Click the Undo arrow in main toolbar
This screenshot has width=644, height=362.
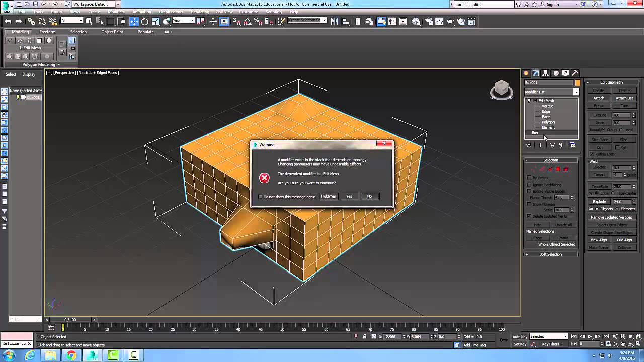(8, 21)
